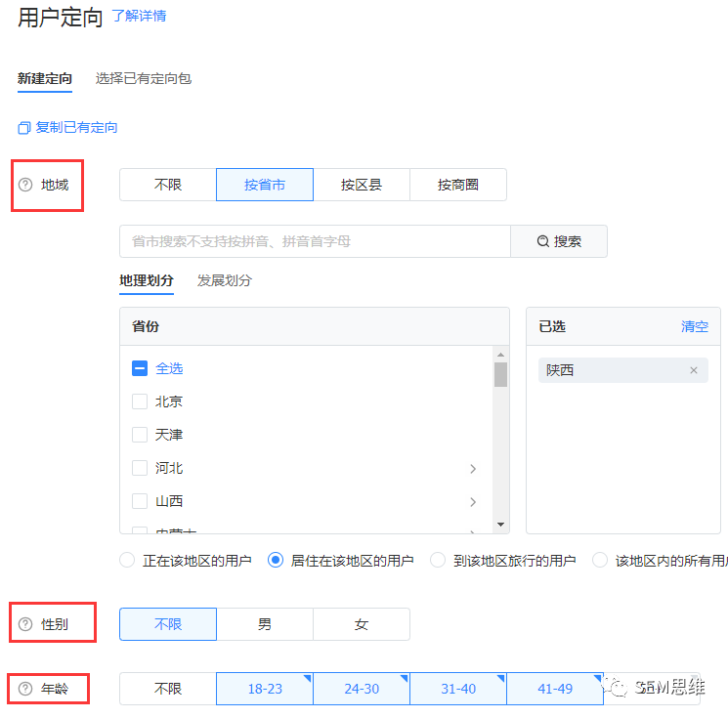
Task: Click the help icon next to 地域
Action: pos(25,185)
